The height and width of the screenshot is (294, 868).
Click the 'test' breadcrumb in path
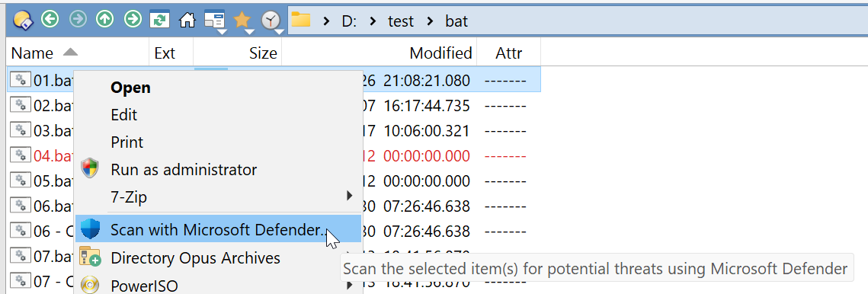[400, 21]
